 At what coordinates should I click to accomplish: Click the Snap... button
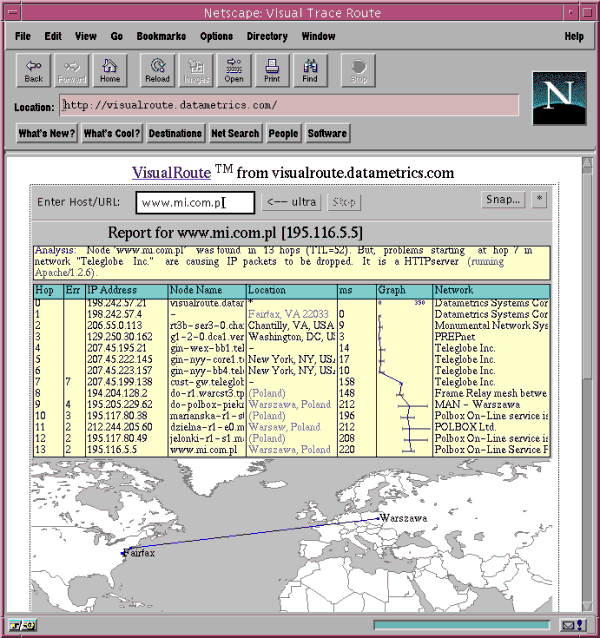click(503, 200)
